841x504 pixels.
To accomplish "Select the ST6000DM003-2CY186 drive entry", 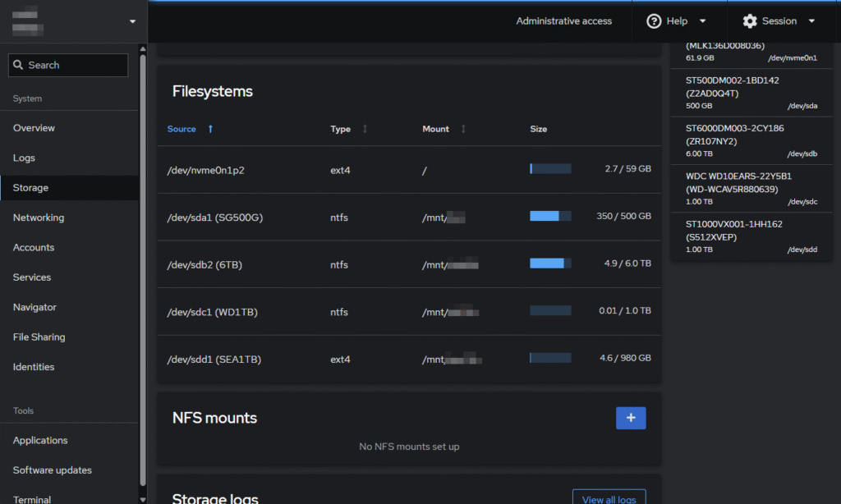I will [751, 140].
